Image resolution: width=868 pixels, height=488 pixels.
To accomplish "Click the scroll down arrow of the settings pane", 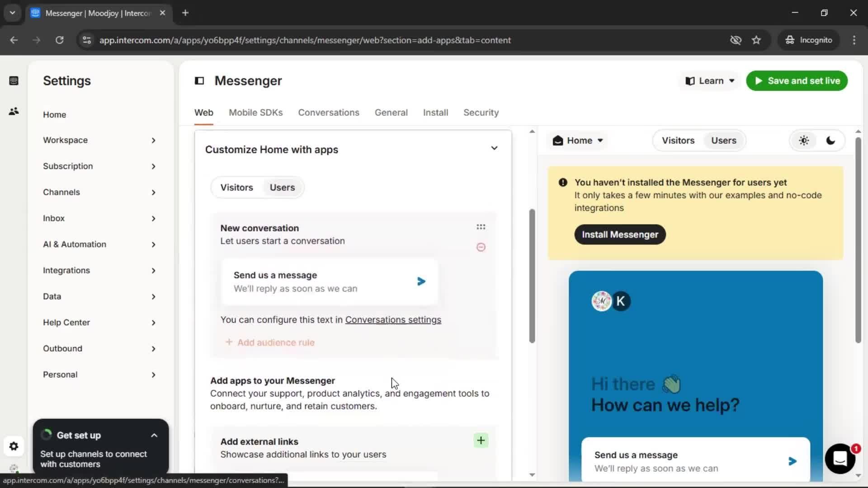I will [x=532, y=475].
